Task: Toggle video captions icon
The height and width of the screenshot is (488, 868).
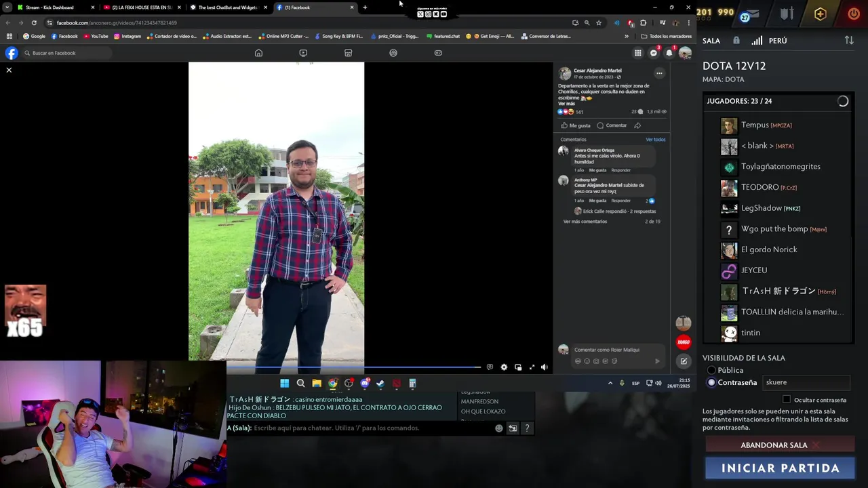Action: click(x=490, y=367)
